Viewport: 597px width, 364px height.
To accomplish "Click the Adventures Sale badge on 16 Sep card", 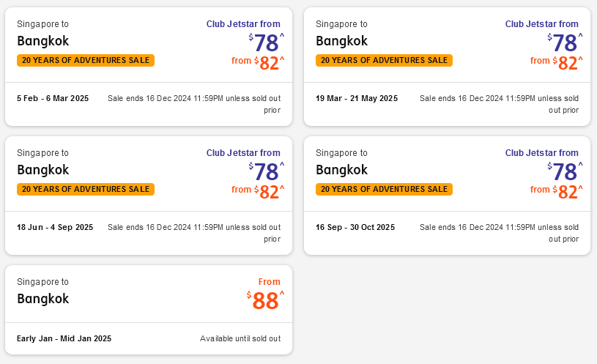I will [x=384, y=189].
